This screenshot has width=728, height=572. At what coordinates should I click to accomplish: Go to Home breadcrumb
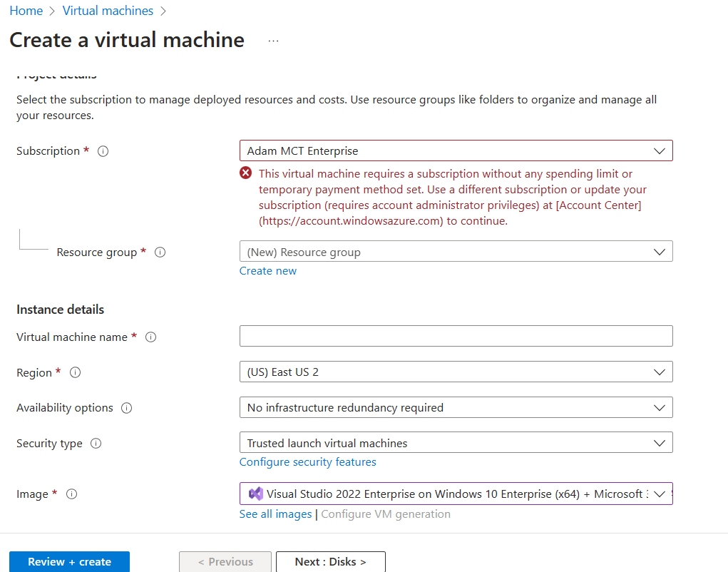[26, 11]
